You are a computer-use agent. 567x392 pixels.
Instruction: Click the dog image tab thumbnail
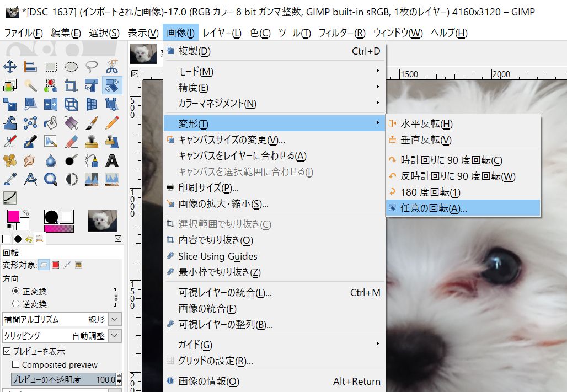point(143,54)
